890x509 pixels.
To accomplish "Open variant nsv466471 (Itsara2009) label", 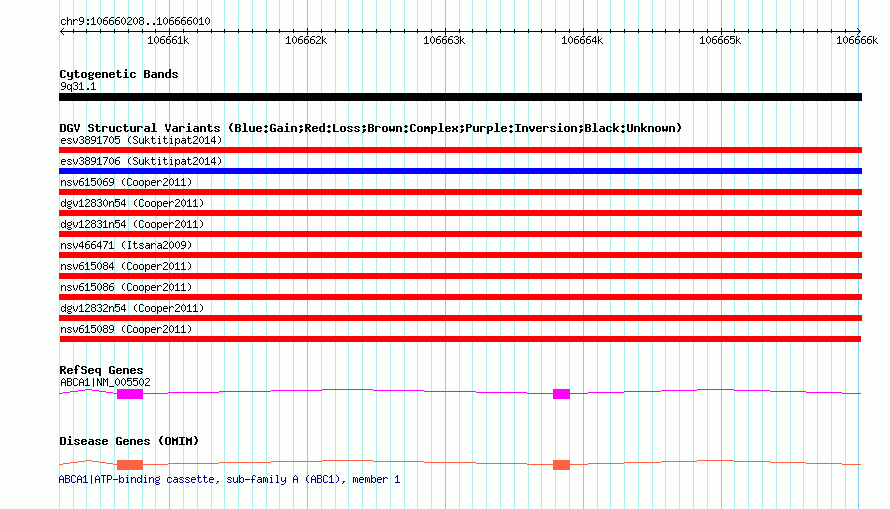I will click(126, 245).
